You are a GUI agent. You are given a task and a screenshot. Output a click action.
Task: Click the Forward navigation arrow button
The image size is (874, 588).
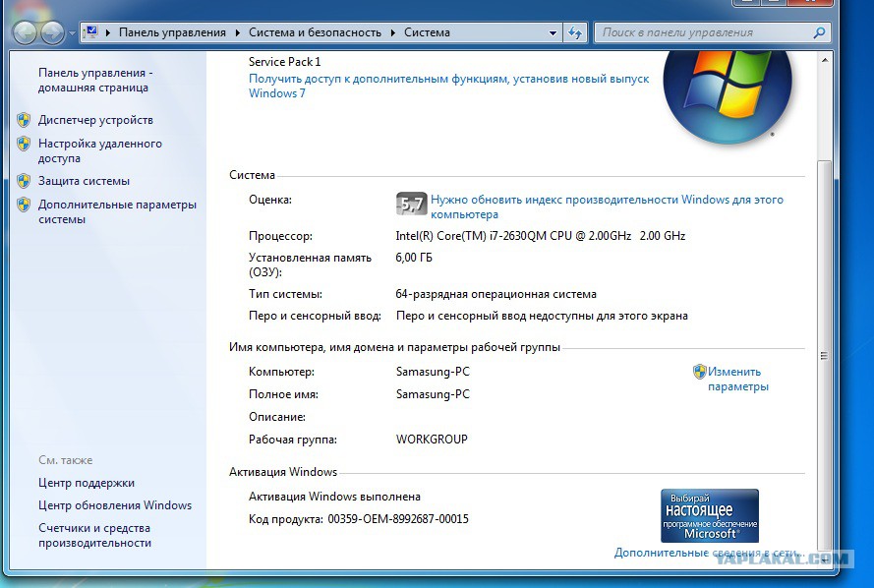52,32
